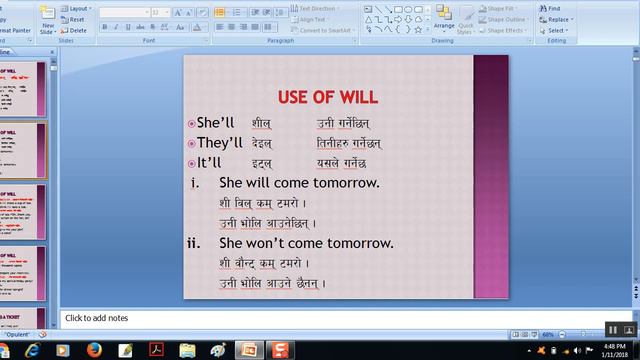Select the Text Box shape
The width and height of the screenshot is (640, 360).
pyautogui.click(x=368, y=9)
